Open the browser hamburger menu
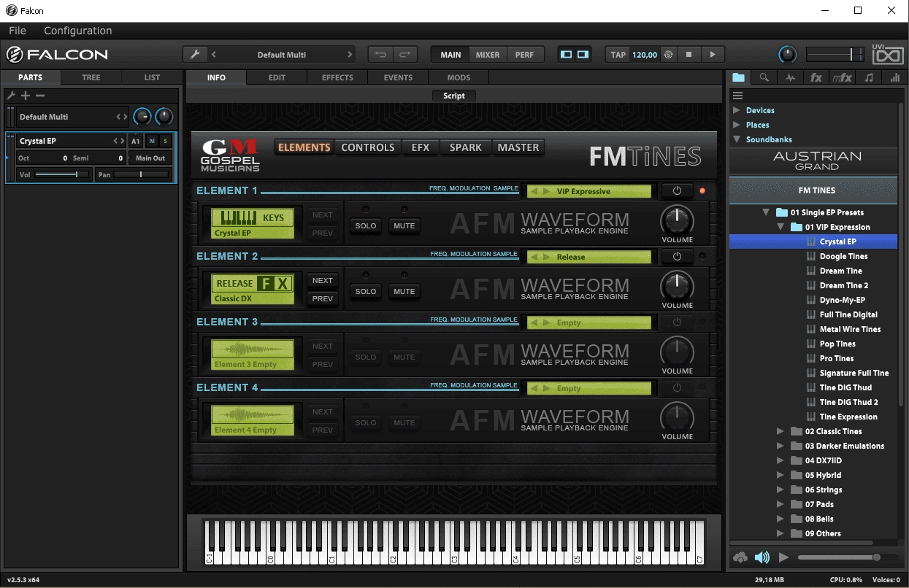The height and width of the screenshot is (588, 909). (738, 96)
